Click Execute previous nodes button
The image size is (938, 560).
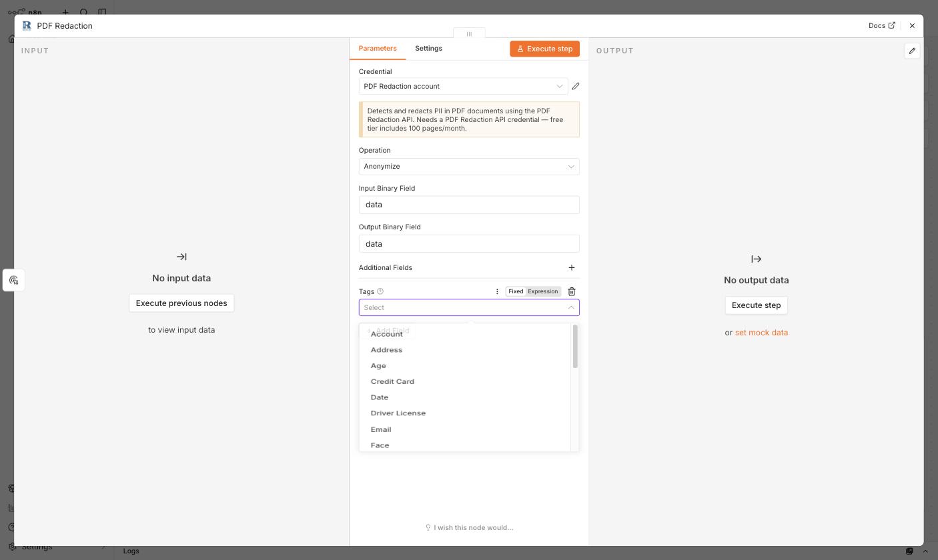pos(181,303)
